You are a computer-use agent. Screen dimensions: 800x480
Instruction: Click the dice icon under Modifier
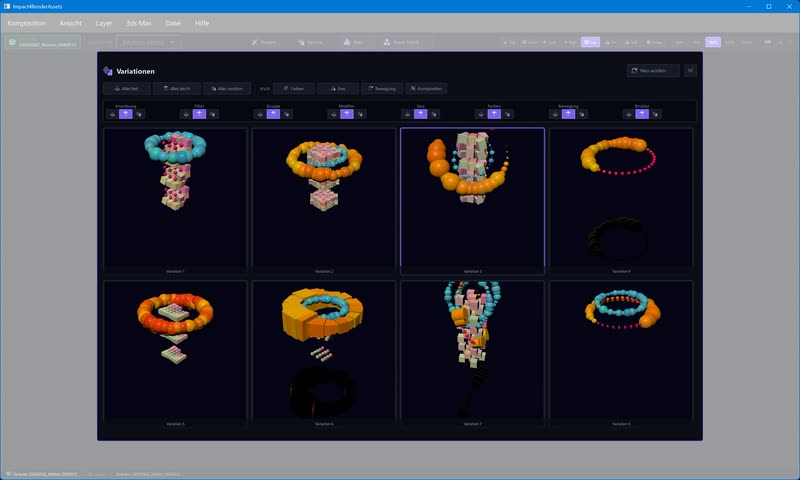click(360, 114)
